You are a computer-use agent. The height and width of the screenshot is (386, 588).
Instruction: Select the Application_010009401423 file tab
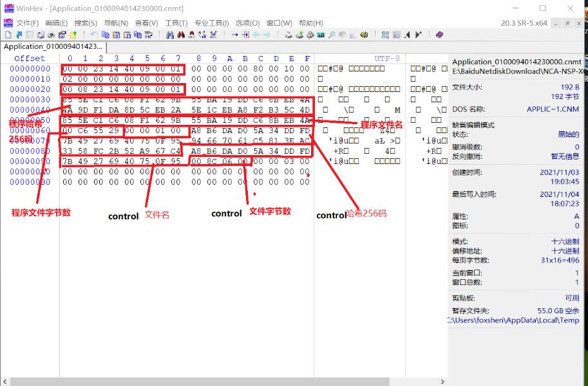pyautogui.click(x=53, y=47)
